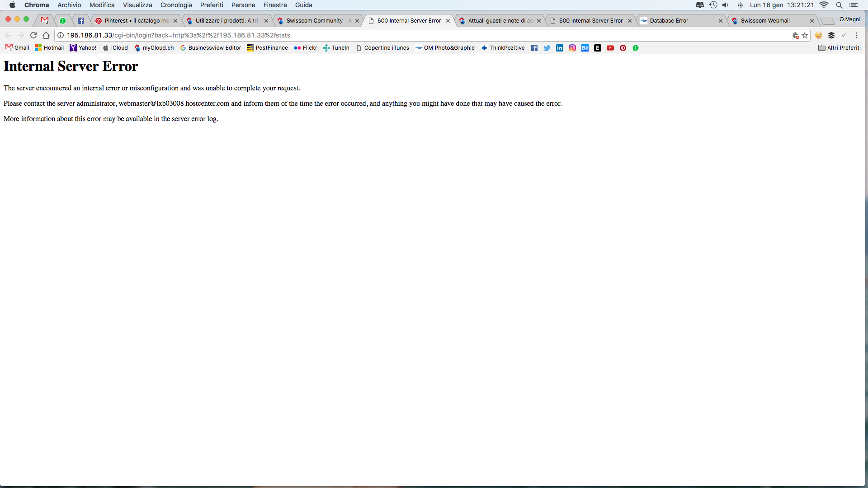This screenshot has width=868, height=488.
Task: Switch to the Swisscom Webmail tab
Action: 765,21
